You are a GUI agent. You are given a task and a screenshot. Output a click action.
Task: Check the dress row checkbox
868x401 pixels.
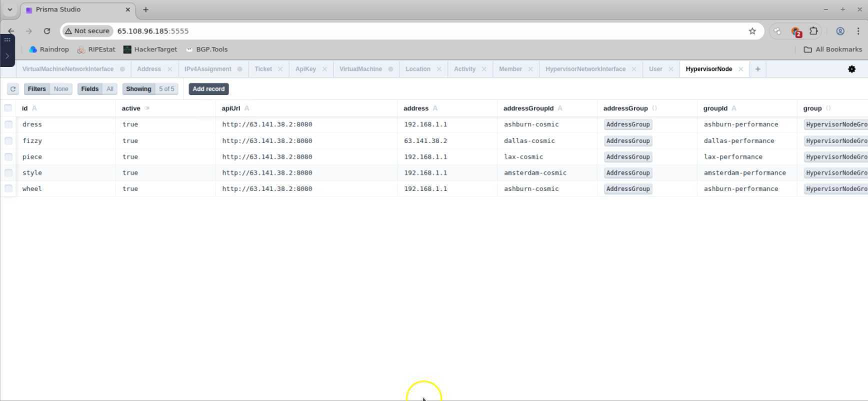pos(8,124)
